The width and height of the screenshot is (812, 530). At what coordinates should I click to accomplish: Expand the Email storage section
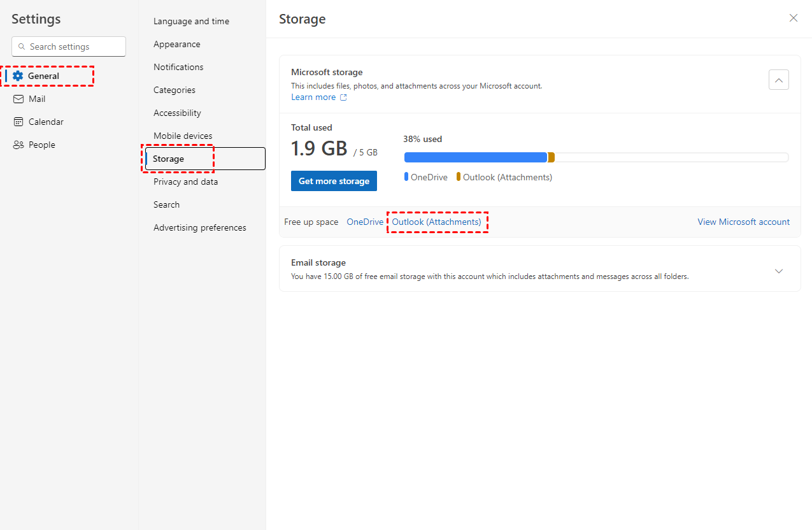coord(778,271)
